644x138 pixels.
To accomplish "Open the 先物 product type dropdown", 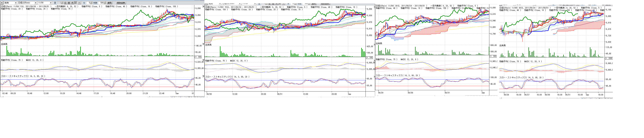I will click(x=16, y=3).
